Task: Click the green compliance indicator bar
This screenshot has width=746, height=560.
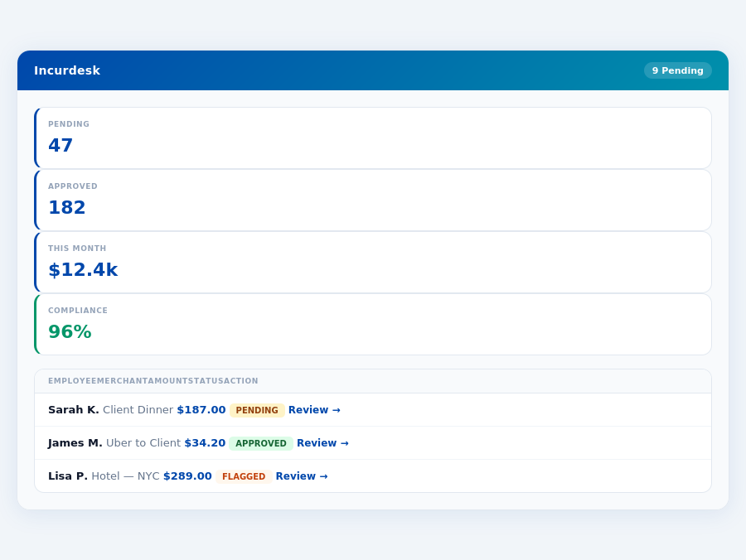Action: (36, 324)
